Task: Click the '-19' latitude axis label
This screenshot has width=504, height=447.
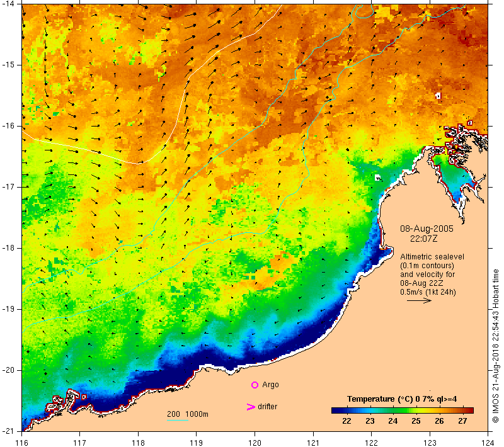Action: 8,309
